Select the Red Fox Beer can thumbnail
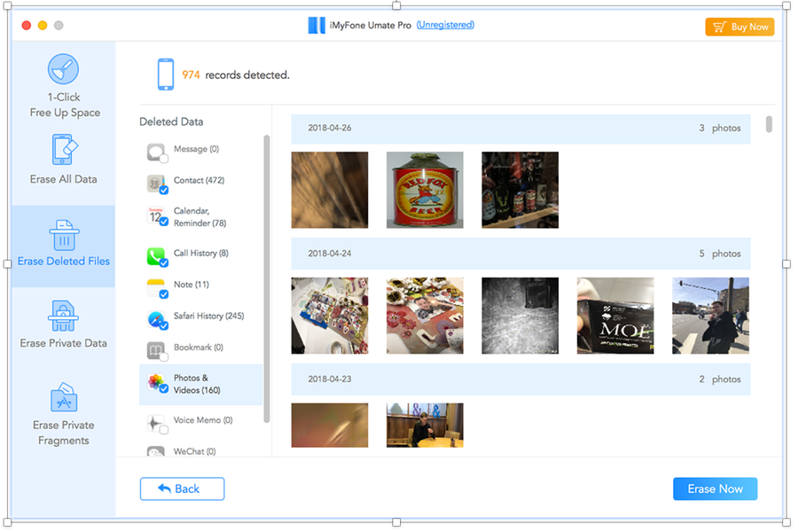This screenshot has width=799, height=532. (425, 190)
